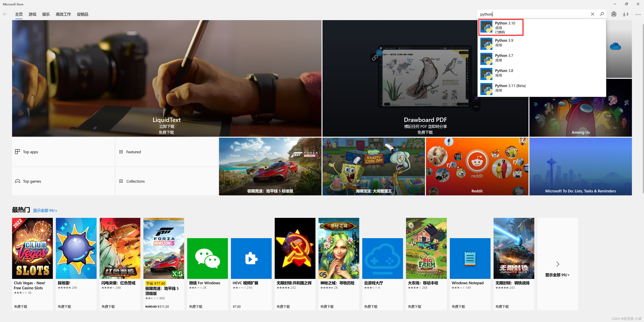This screenshot has height=322, width=644.
Task: Click 显示全部 99/+ link beside 最热门
Action: click(x=45, y=210)
